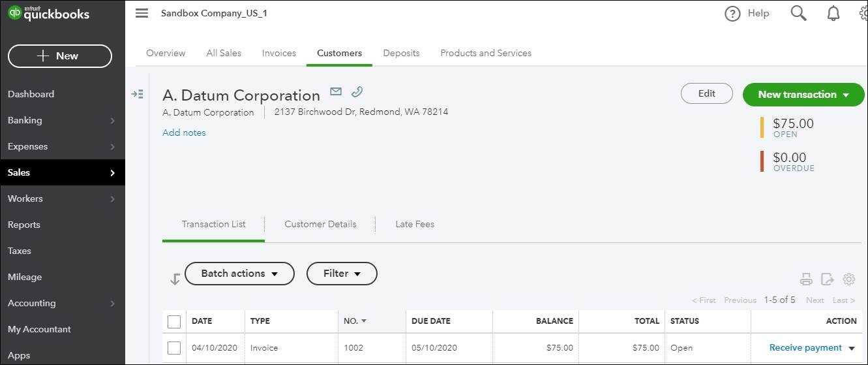Tick the checkbox for invoice 1002 row
This screenshot has height=365, width=868.
(174, 348)
